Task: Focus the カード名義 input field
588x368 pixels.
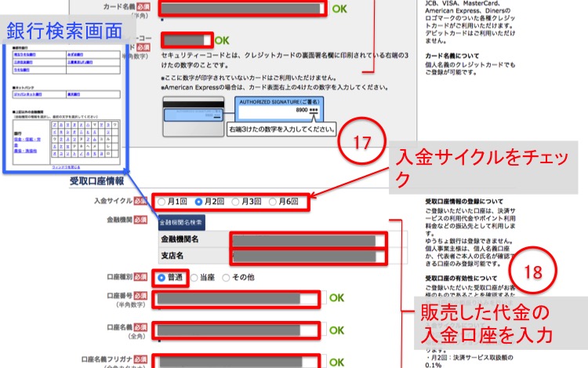Action: coord(242,9)
